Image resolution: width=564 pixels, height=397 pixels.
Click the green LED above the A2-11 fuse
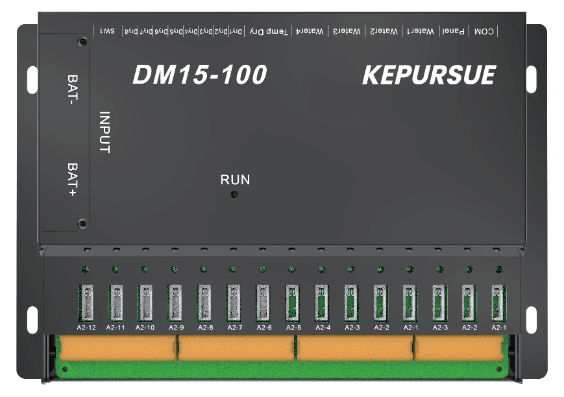(115, 269)
